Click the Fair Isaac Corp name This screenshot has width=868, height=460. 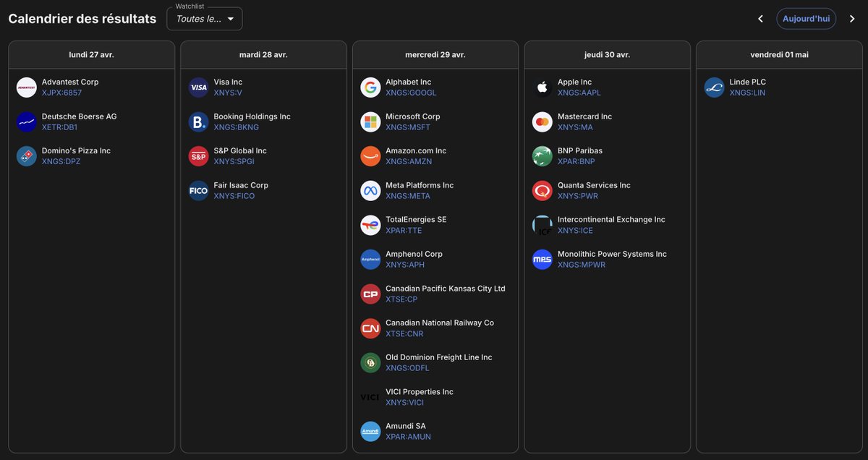(241, 185)
